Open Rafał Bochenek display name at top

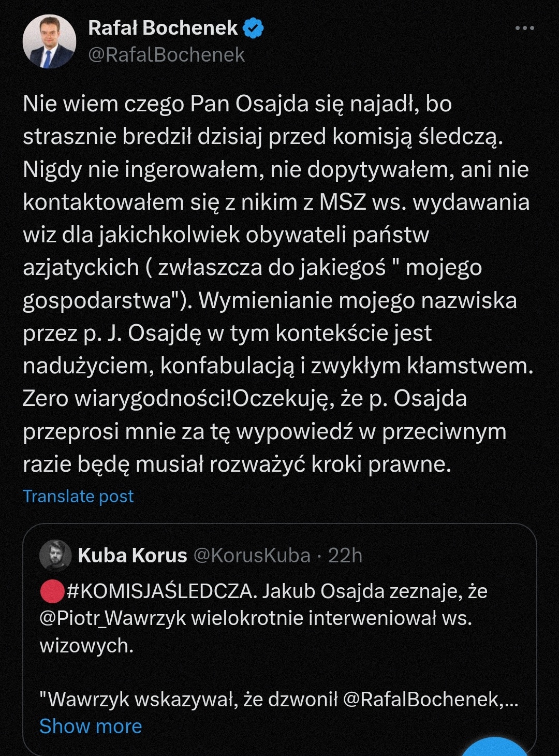click(163, 28)
